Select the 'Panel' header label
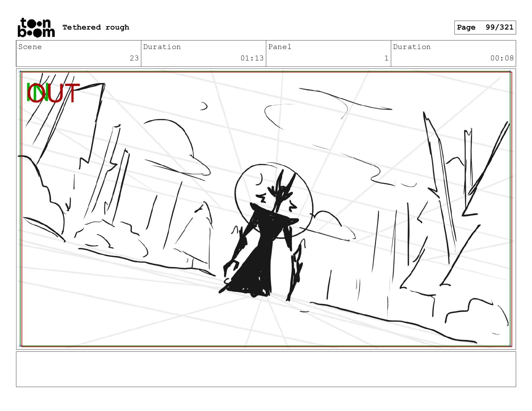This screenshot has height=411, width=532. point(280,47)
